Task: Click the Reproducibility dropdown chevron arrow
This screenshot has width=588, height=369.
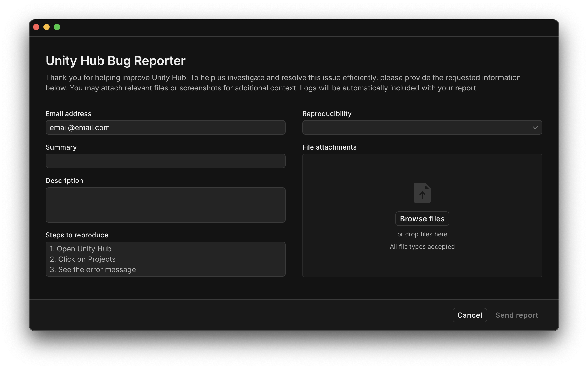Action: (x=535, y=127)
